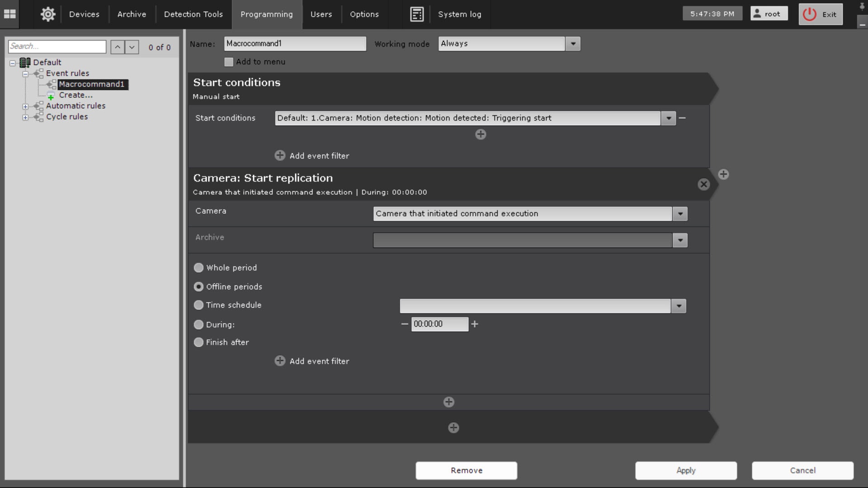The width and height of the screenshot is (868, 488).
Task: Click the Exit power icon
Action: [x=809, y=14]
